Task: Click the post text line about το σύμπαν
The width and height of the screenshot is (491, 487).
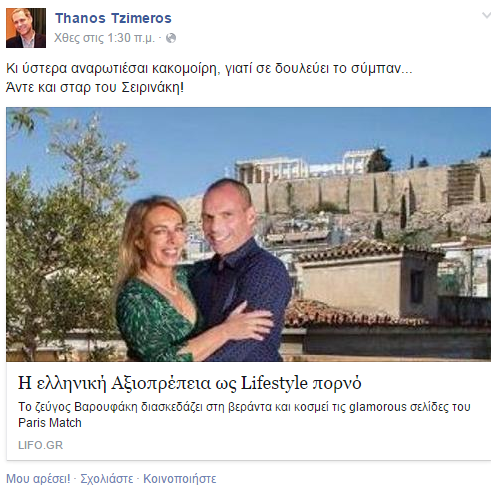Action: click(x=209, y=68)
